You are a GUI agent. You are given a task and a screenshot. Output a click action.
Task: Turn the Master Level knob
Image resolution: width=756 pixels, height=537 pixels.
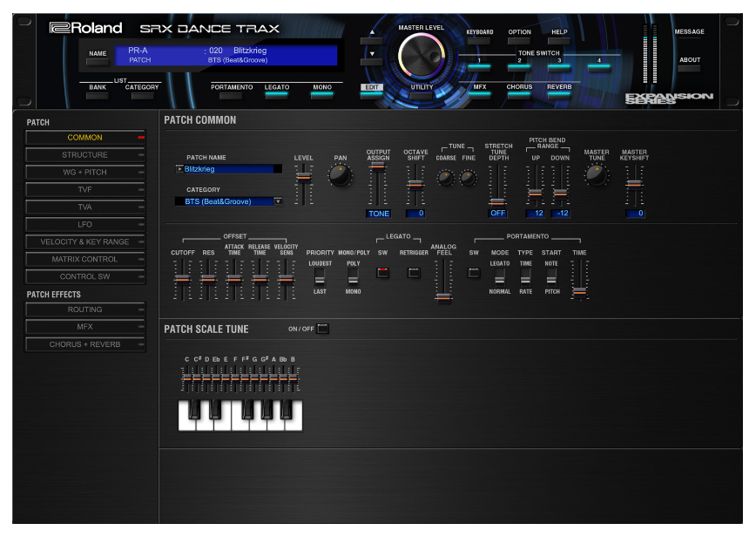[421, 57]
